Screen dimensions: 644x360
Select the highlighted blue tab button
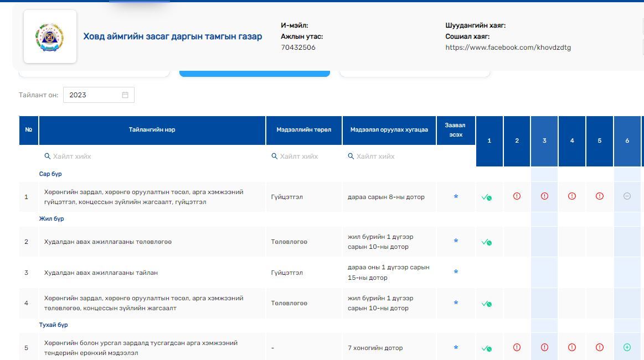254,74
